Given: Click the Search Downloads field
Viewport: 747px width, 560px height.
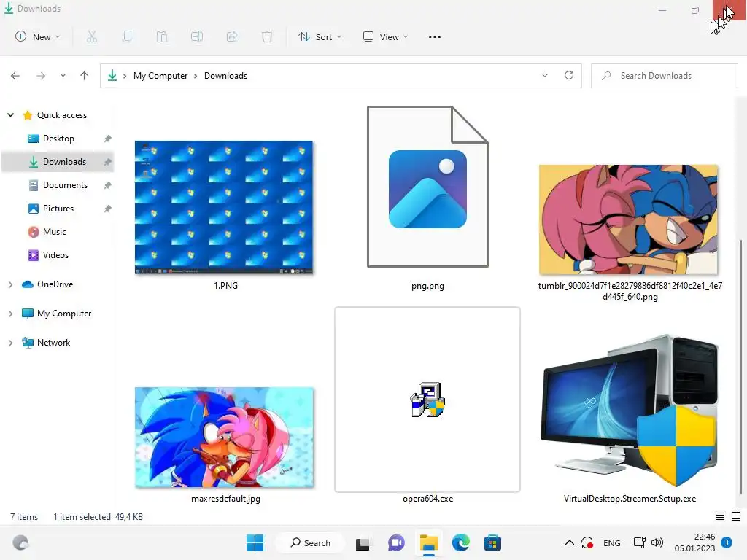Looking at the screenshot, I should 664,76.
